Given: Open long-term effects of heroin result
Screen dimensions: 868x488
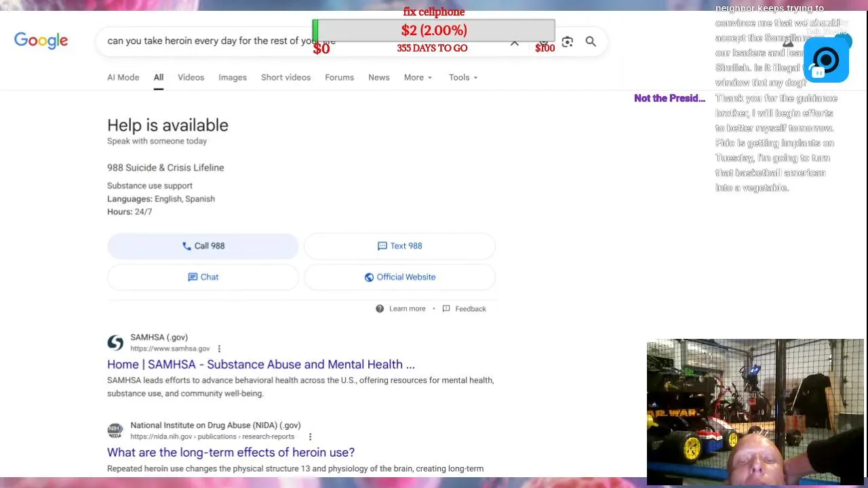Looking at the screenshot, I should 231,453.
